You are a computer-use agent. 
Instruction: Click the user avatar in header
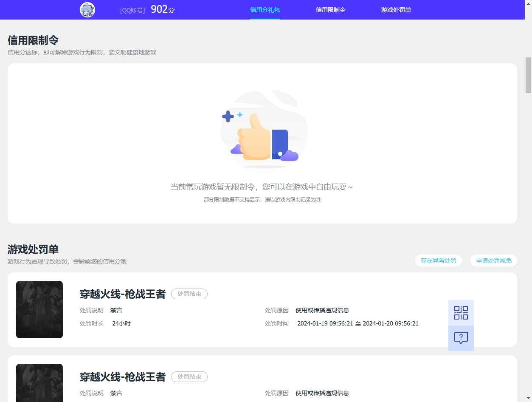click(x=87, y=10)
